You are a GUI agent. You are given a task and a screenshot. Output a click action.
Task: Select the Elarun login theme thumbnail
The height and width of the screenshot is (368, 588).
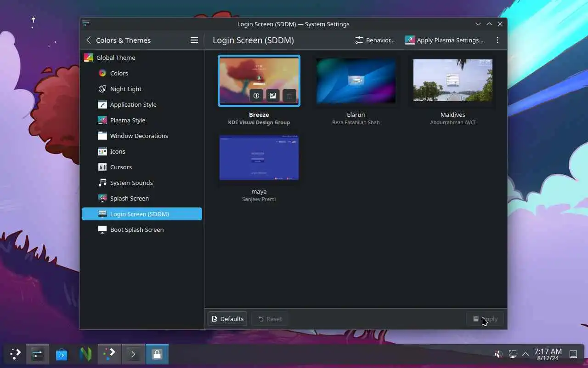click(x=356, y=81)
